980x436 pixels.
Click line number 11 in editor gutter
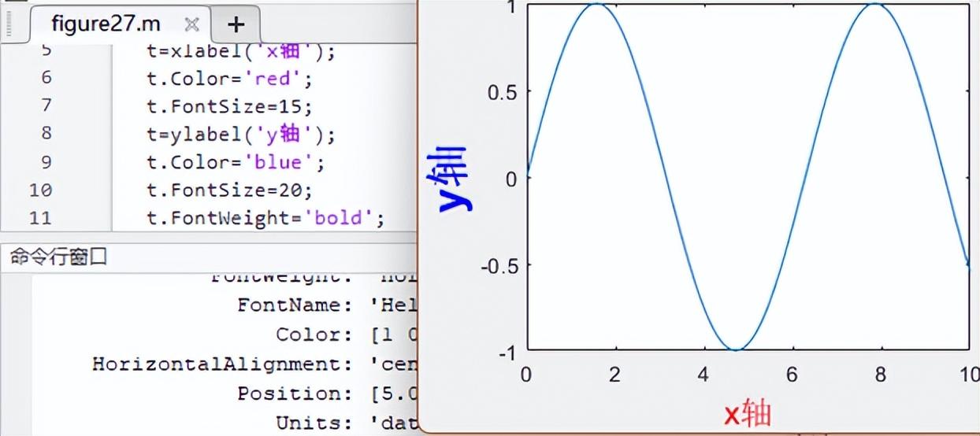coord(40,218)
